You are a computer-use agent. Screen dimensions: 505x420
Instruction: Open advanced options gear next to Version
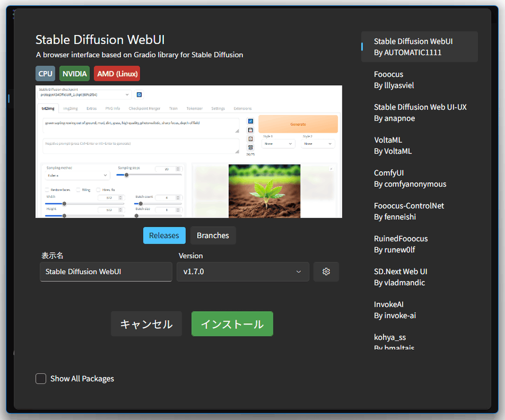(326, 271)
